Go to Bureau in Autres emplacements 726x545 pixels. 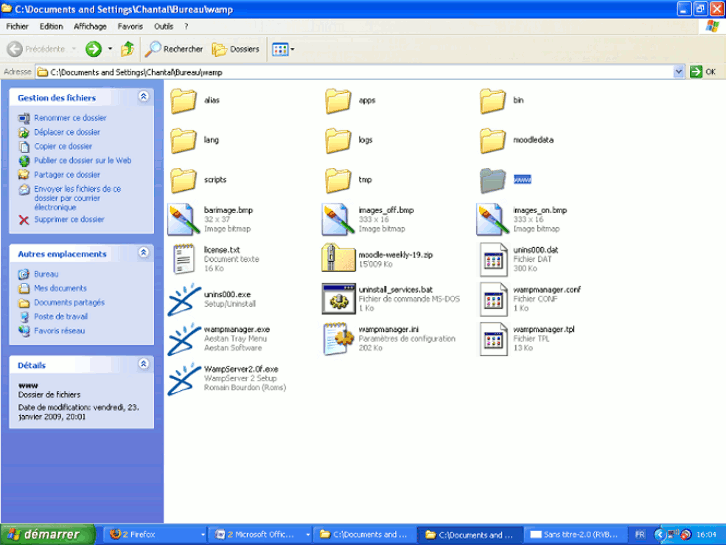coord(46,274)
